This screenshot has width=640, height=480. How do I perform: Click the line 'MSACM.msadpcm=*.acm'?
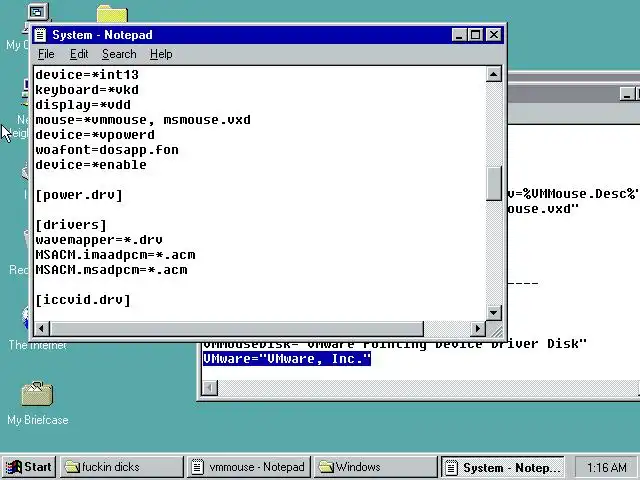point(111,270)
